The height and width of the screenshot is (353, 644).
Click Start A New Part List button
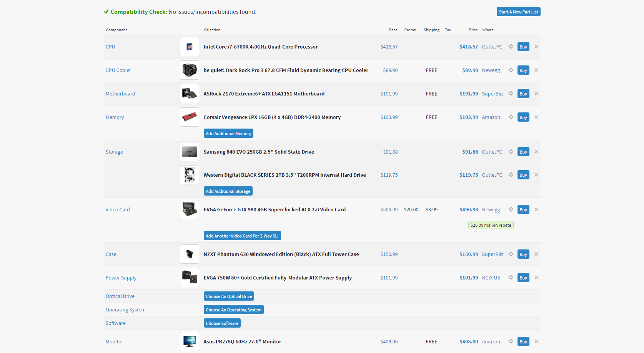(518, 12)
